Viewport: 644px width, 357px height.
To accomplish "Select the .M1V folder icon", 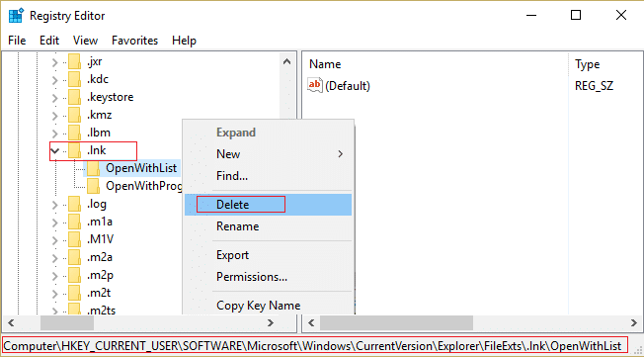I will 74,239.
